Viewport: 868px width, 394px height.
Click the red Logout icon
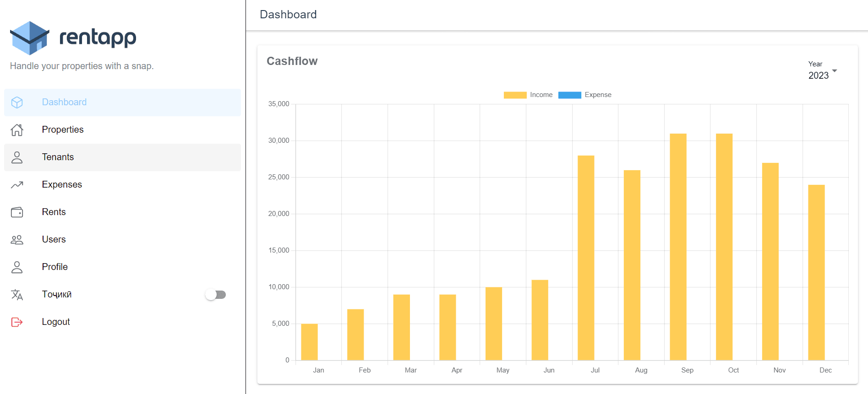pos(17,322)
